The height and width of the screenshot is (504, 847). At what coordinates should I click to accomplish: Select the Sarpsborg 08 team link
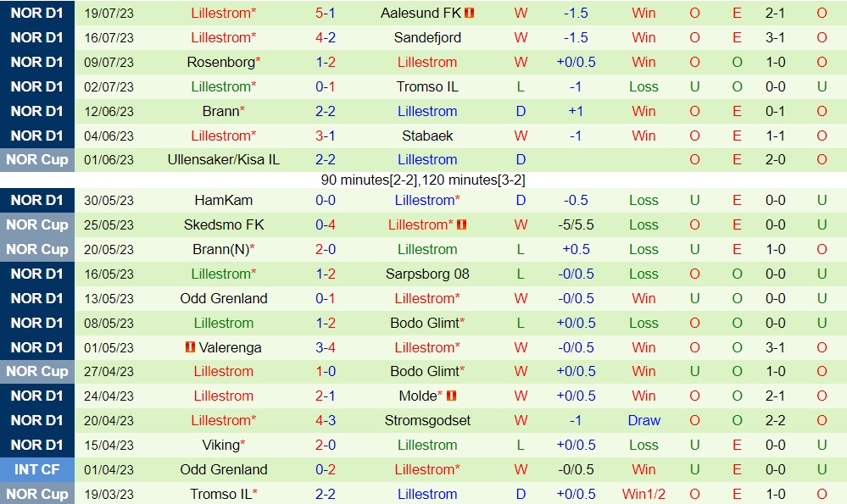point(427,274)
